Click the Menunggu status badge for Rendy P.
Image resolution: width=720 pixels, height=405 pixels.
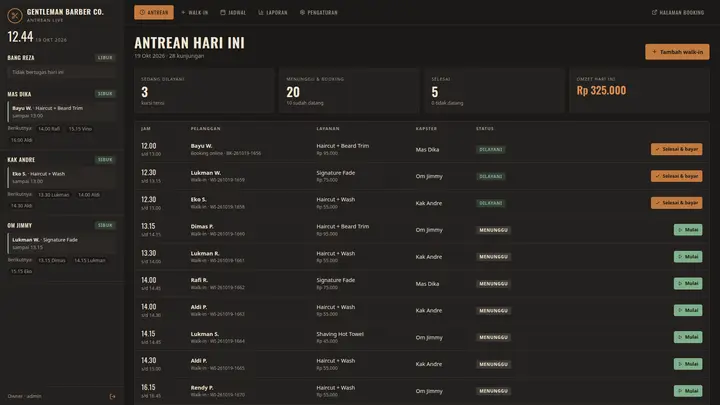(494, 391)
